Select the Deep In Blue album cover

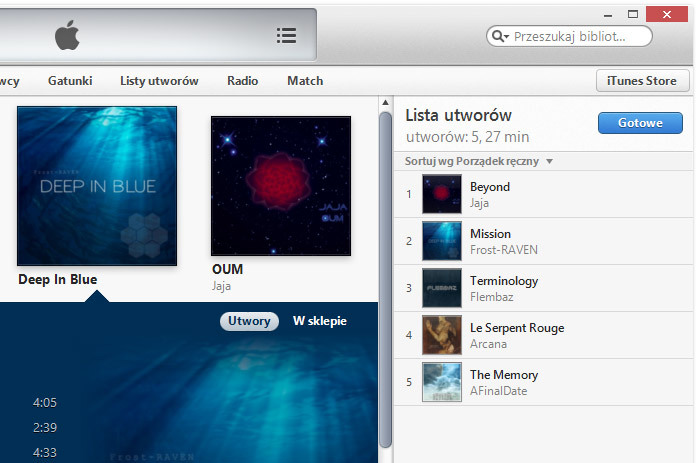coord(97,186)
